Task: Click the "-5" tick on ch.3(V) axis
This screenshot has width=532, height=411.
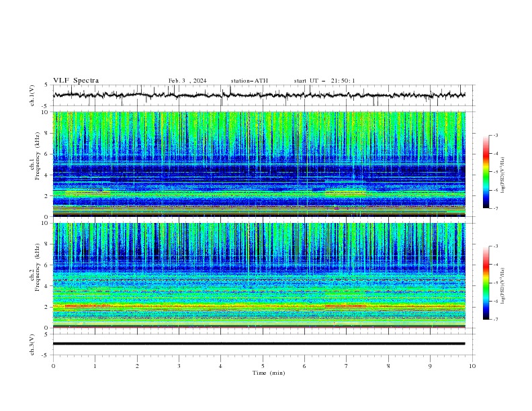Action: tap(46, 355)
